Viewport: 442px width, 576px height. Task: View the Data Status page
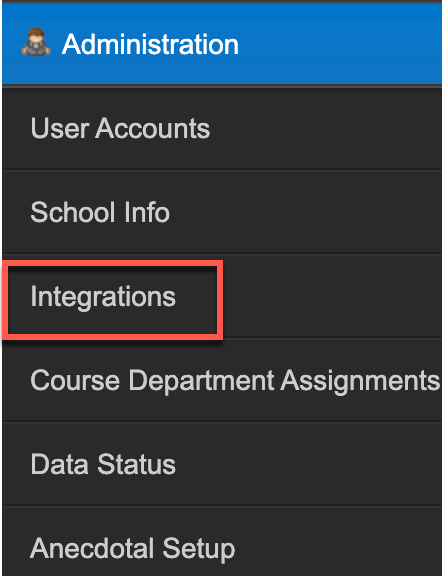(x=222, y=464)
